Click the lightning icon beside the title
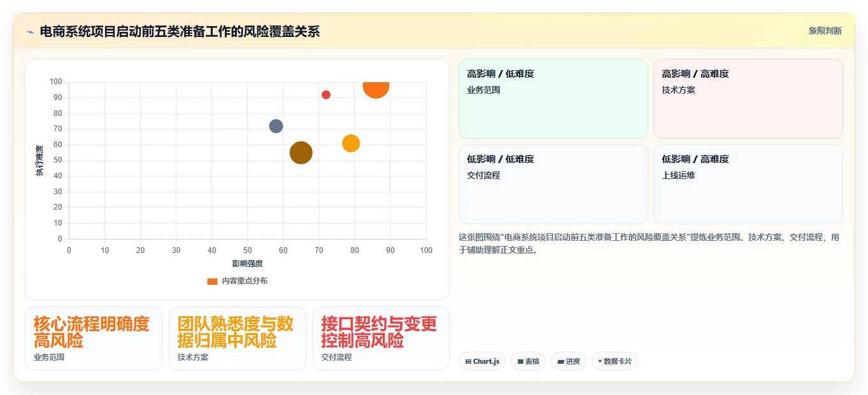This screenshot has height=395, width=868. pyautogui.click(x=30, y=32)
